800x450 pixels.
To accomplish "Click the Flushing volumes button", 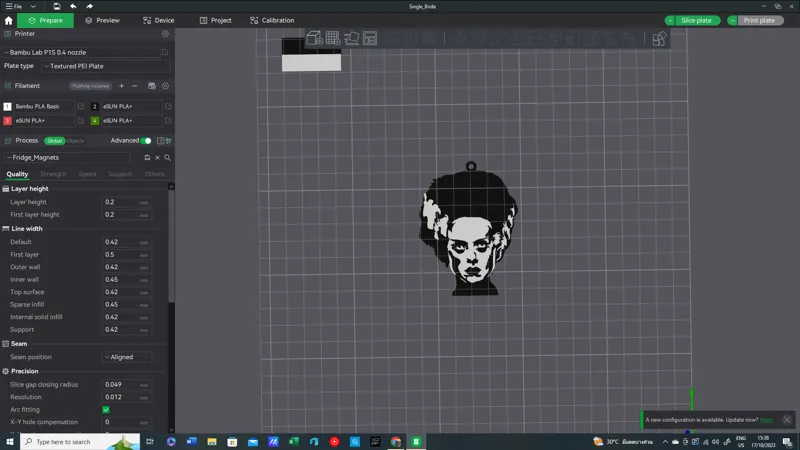I will pyautogui.click(x=90, y=86).
